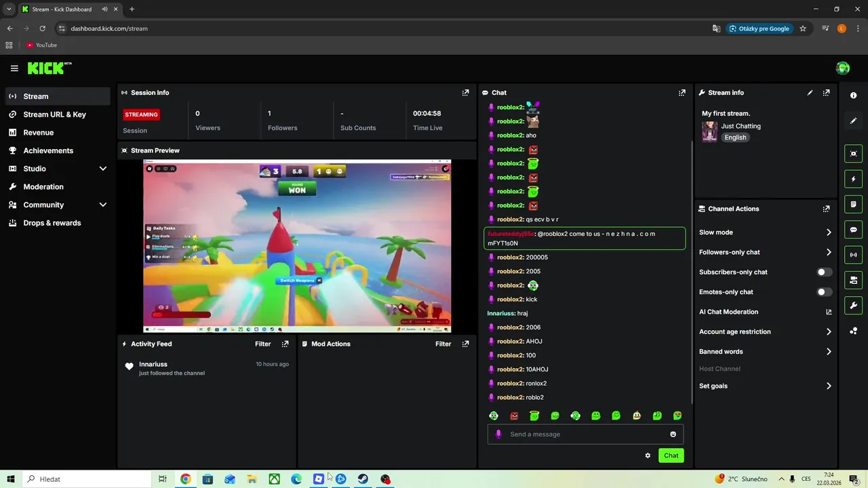This screenshot has height=488, width=868.
Task: Open the AI Chat Moderation external link
Action: pyautogui.click(x=828, y=312)
